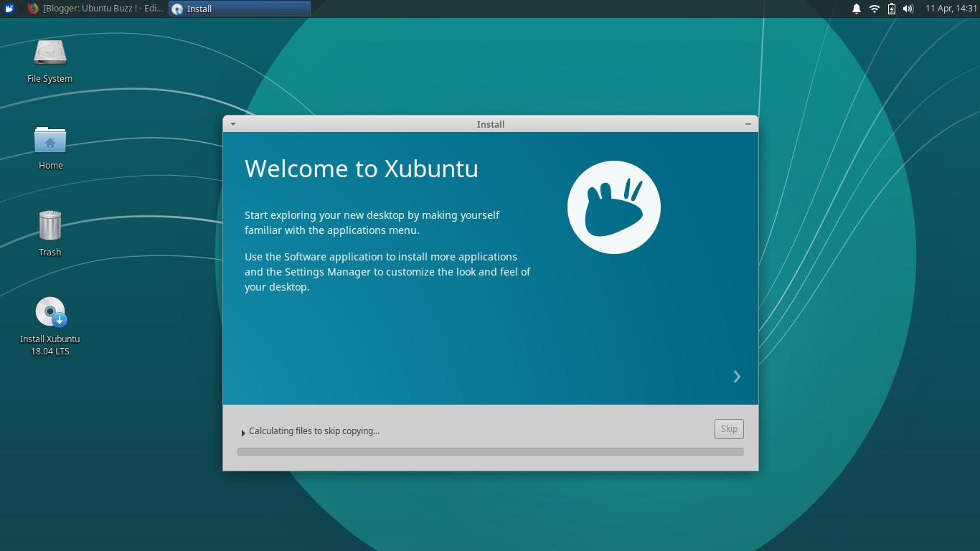Open the volume icon in the system tray
Viewport: 980px width, 551px height.
tap(909, 9)
